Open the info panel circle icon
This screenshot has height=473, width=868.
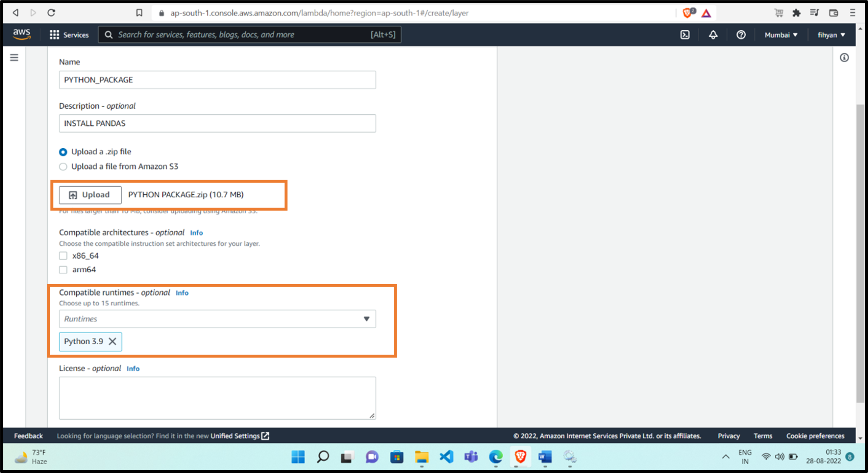(844, 58)
